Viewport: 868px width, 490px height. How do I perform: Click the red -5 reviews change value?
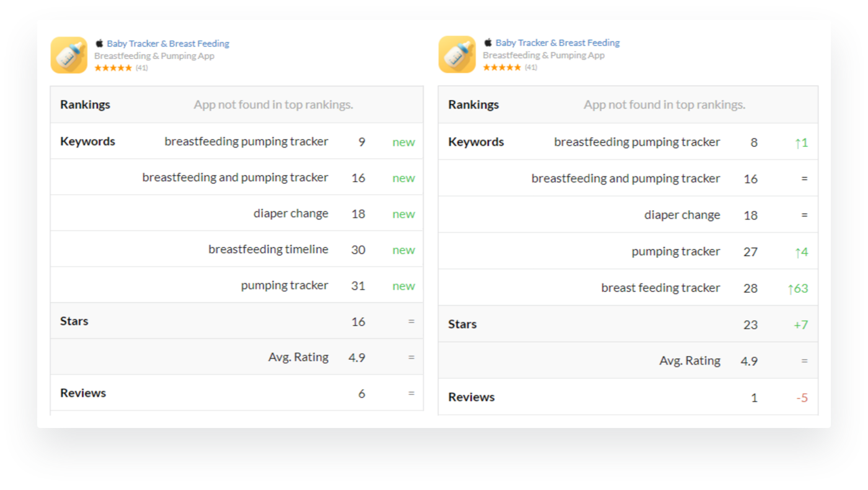coord(802,398)
